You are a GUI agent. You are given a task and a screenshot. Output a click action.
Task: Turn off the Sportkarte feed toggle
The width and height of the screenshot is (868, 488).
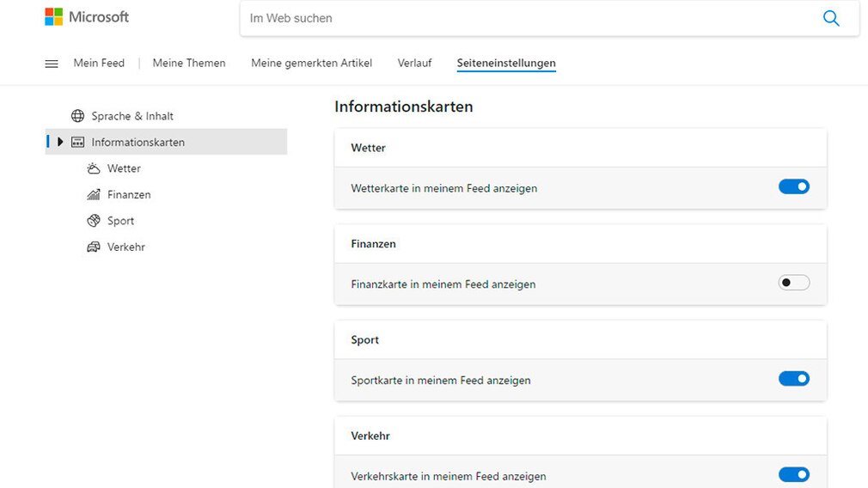(794, 378)
